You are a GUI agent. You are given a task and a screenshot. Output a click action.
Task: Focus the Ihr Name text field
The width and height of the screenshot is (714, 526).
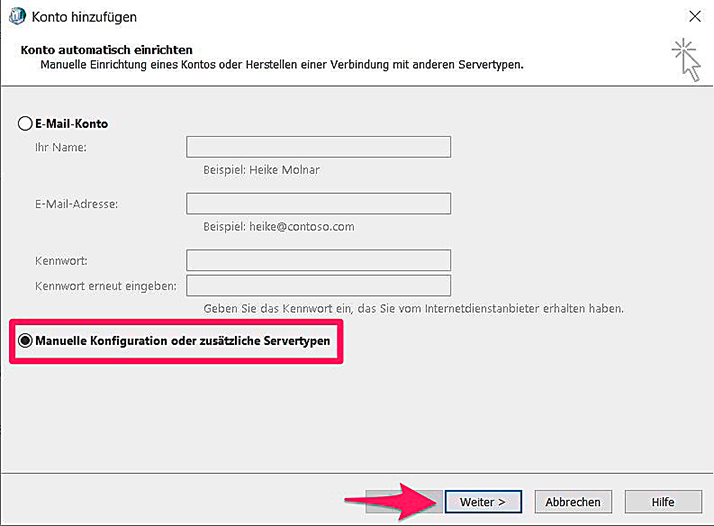point(318,147)
